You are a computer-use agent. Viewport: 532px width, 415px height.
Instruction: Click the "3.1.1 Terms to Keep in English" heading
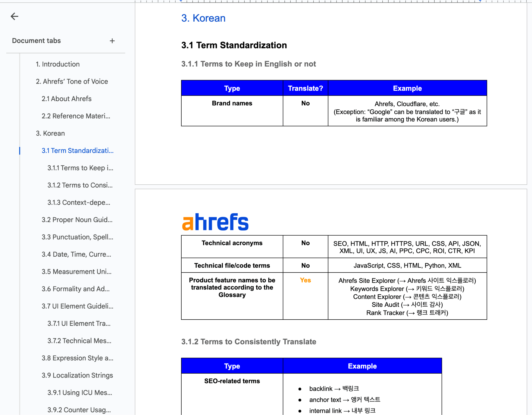pos(248,64)
